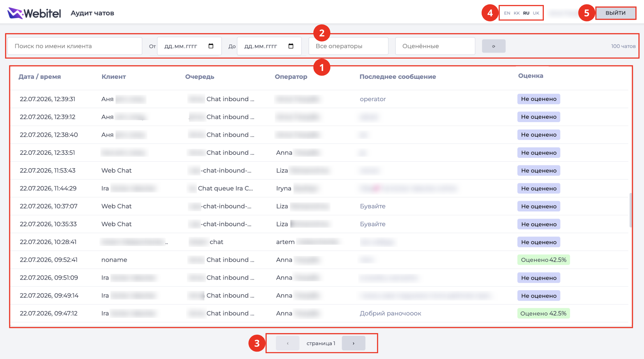644x359 pixels.
Task: Click the refresh filter button icon
Action: (x=494, y=46)
